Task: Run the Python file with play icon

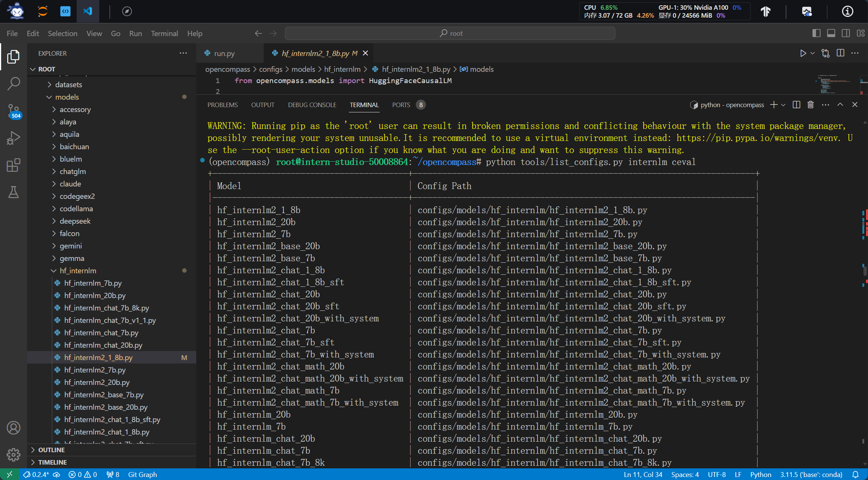Action: click(803, 53)
